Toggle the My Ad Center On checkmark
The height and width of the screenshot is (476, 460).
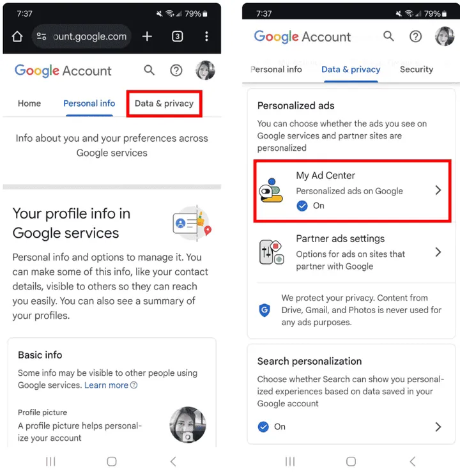point(302,206)
